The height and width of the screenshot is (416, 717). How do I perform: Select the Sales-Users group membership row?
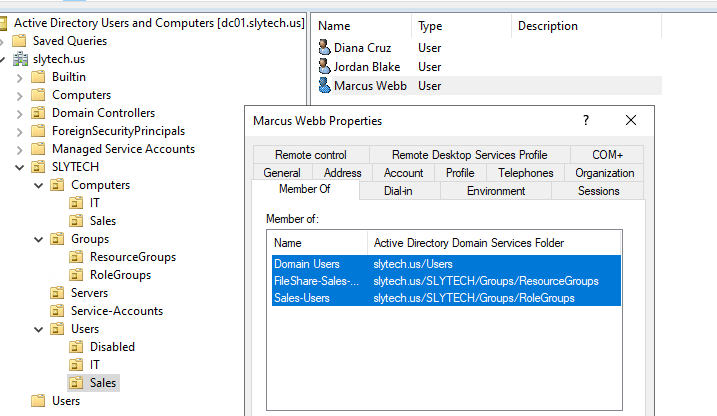(302, 297)
